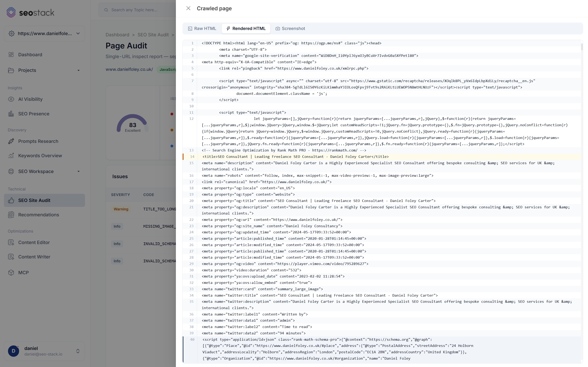The image size is (588, 367).
Task: Close the Crawled page panel
Action: pos(188,8)
